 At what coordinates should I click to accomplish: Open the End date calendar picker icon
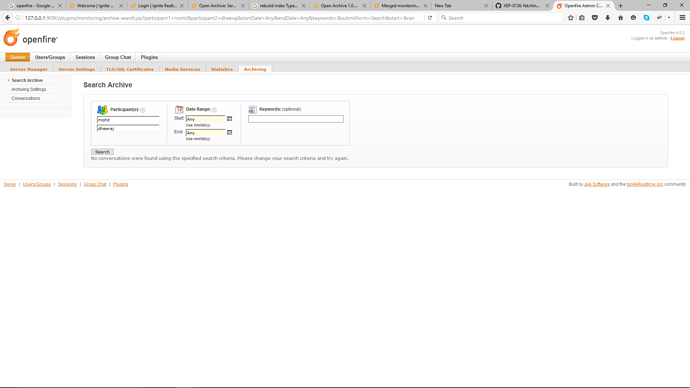[229, 132]
